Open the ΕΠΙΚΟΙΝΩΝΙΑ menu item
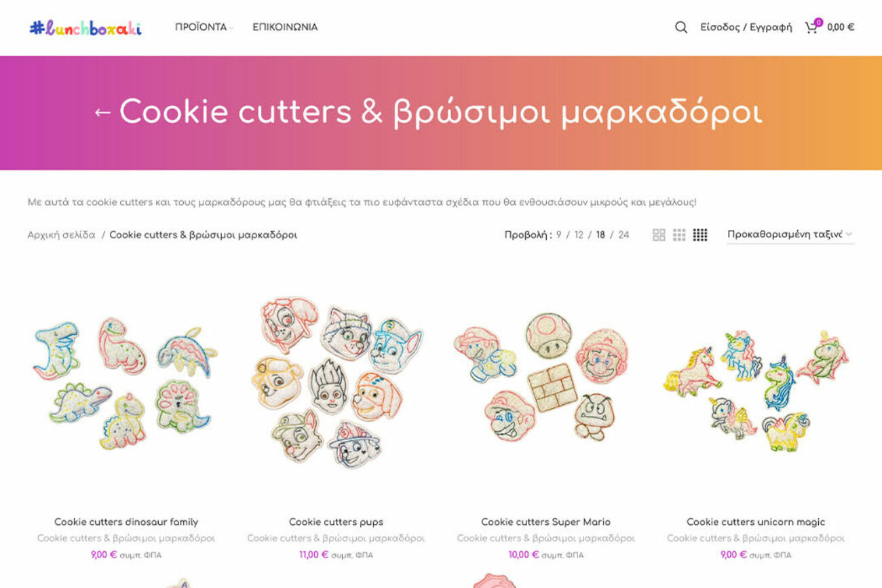Image resolution: width=882 pixels, height=588 pixels. 285,27
